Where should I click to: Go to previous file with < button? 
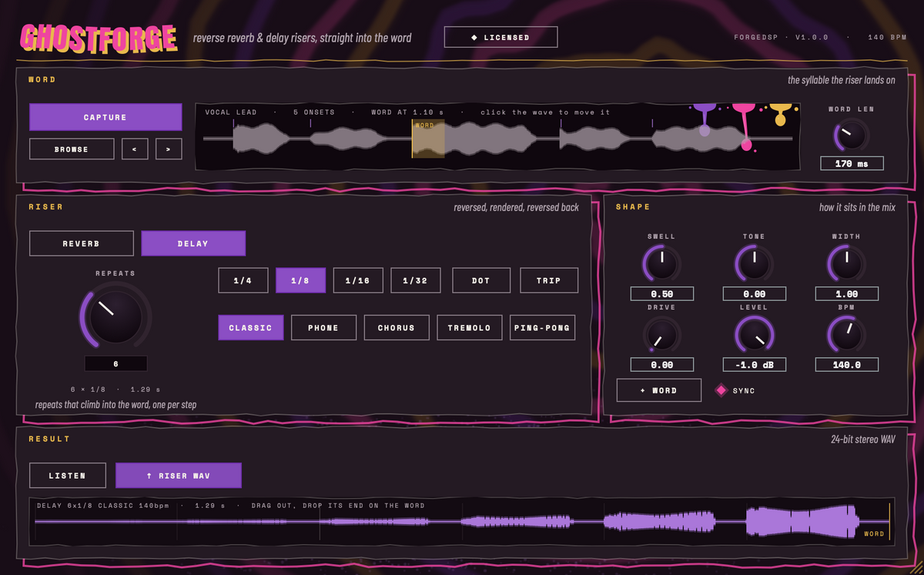coord(135,149)
